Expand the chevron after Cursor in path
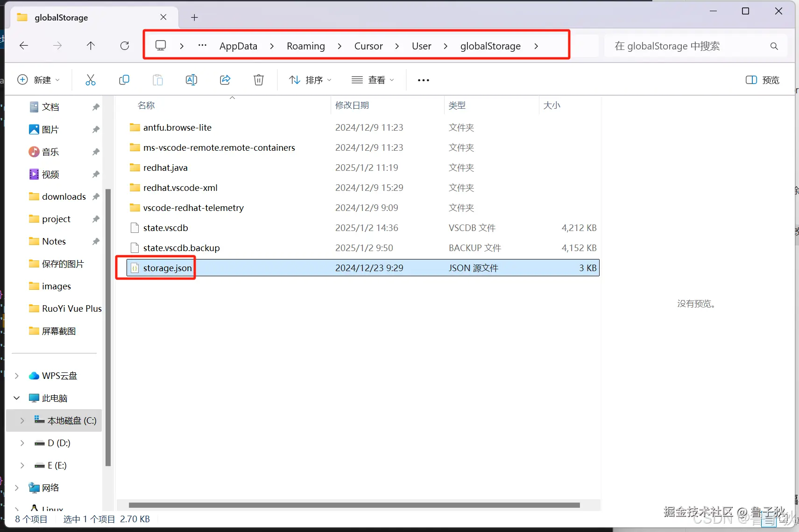 (x=397, y=46)
